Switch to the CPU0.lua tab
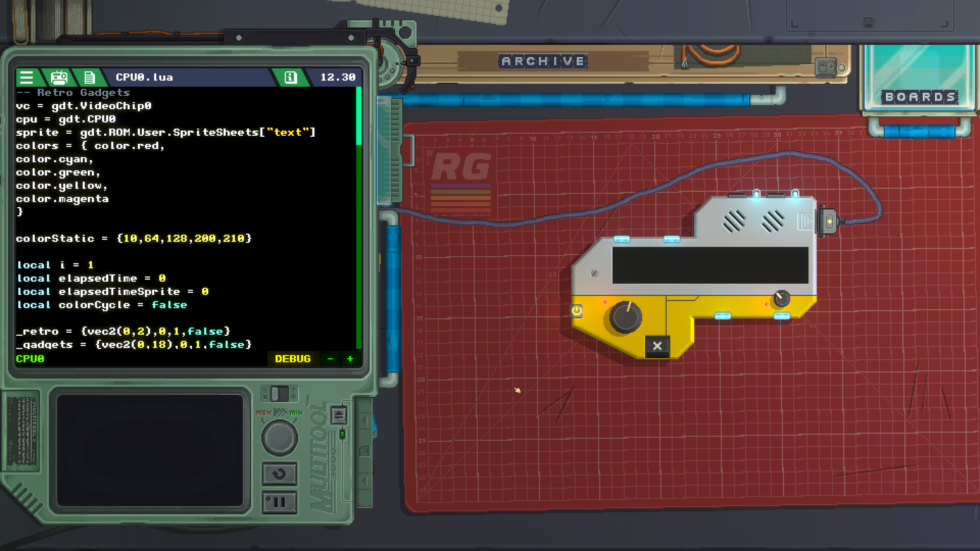The image size is (980, 551). (x=144, y=77)
